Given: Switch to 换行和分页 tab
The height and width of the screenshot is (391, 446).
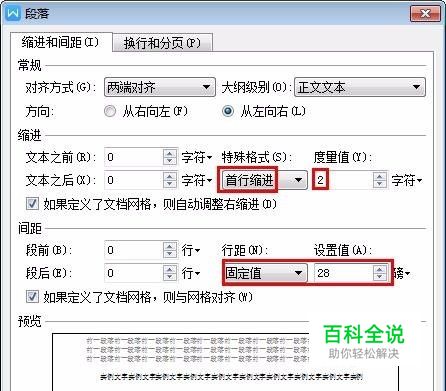Looking at the screenshot, I should [x=162, y=43].
